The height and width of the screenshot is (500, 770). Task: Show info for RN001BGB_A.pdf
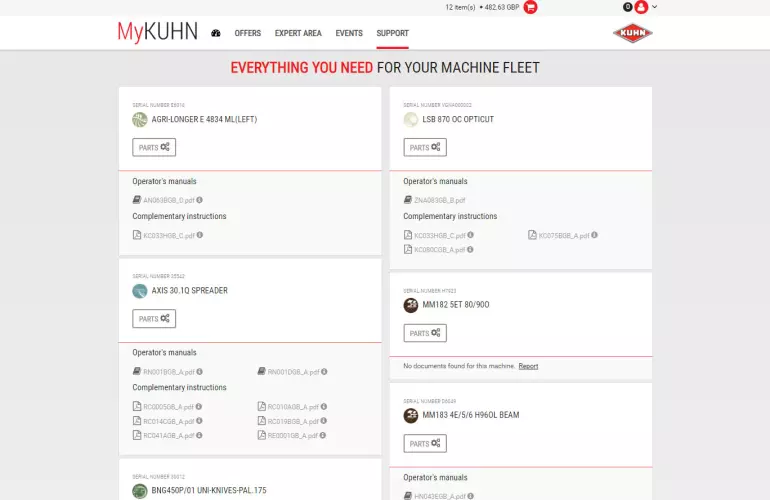[199, 372]
